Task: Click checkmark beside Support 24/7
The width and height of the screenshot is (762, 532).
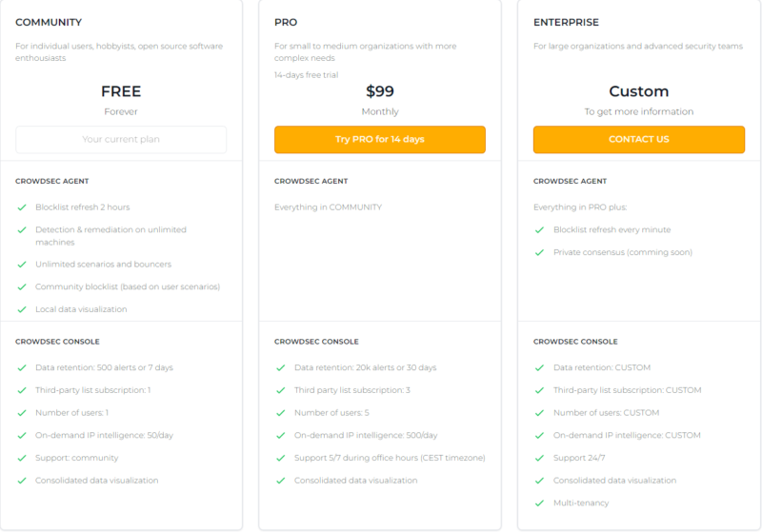Action: tap(539, 458)
